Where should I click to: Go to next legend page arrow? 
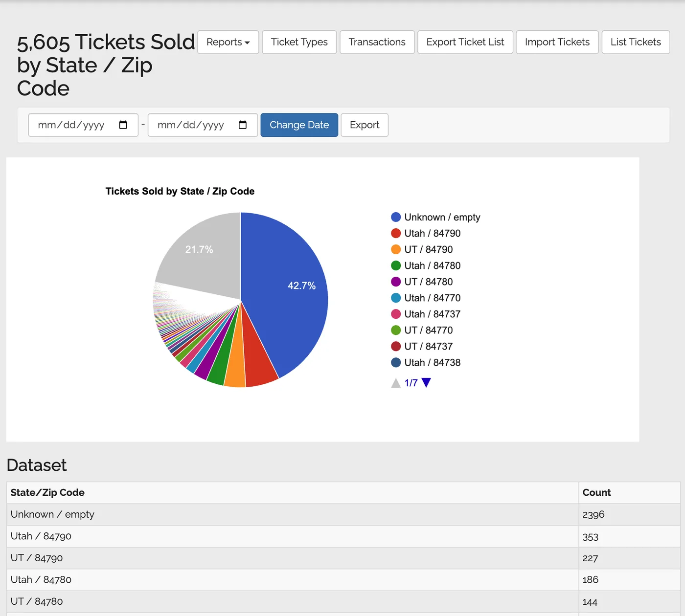426,383
